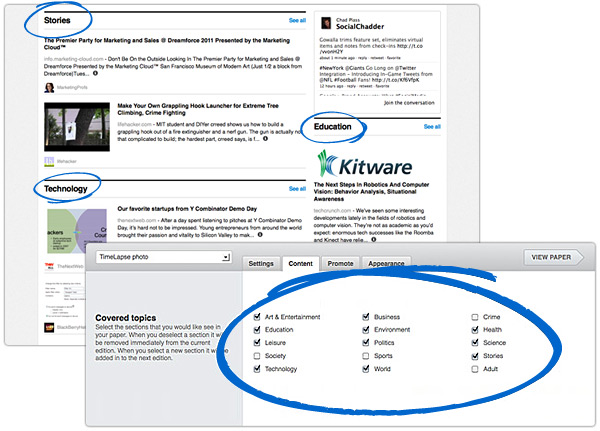The width and height of the screenshot is (600, 431).
Task: Enable the Society topic checkbox
Action: (x=257, y=356)
